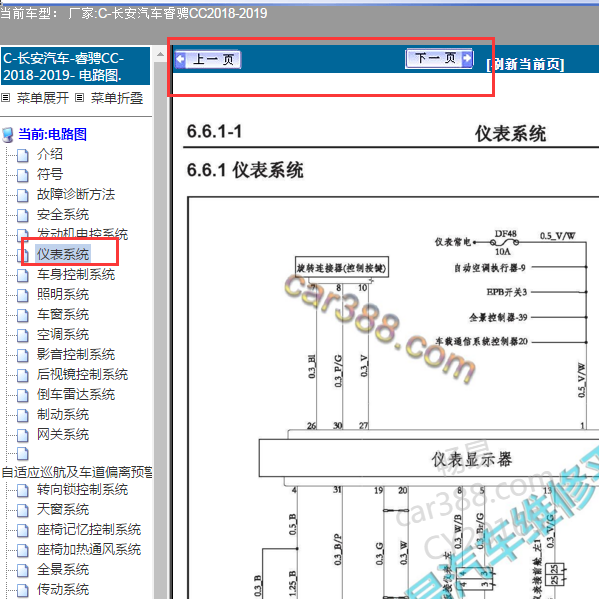The image size is (599, 599).
Task: Click page icon beside 照明系统
Action: (x=23, y=295)
